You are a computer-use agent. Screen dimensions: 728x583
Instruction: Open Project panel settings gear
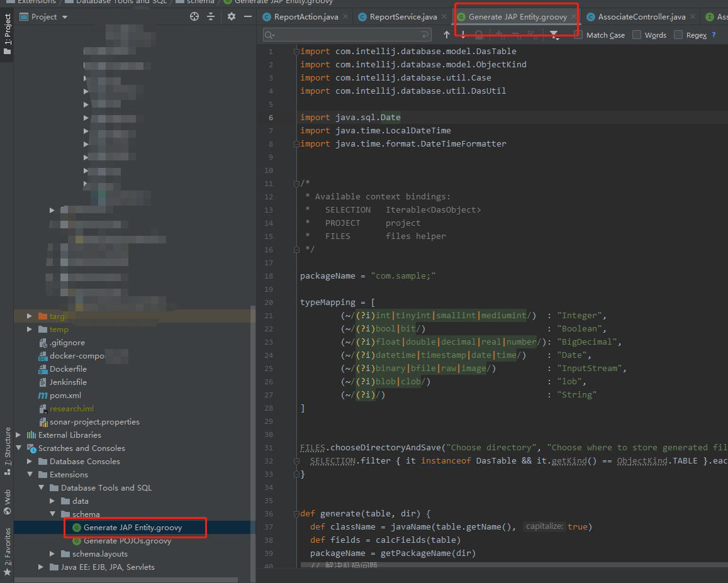point(231,17)
